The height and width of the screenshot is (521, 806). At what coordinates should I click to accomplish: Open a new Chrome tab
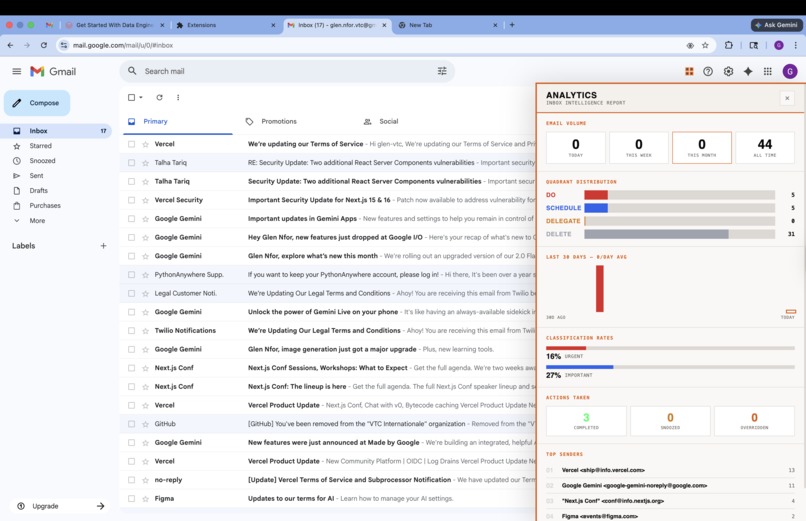pos(512,25)
